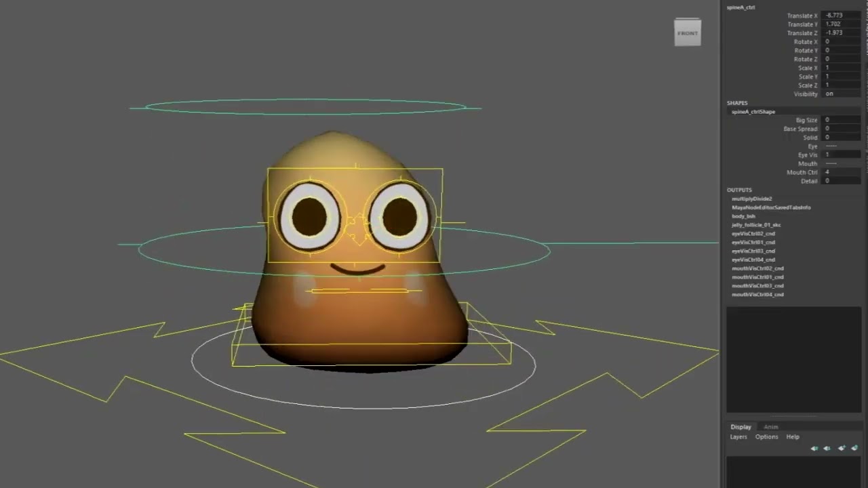
Task: Select the multiplyDivide2 output node
Action: pos(751,199)
